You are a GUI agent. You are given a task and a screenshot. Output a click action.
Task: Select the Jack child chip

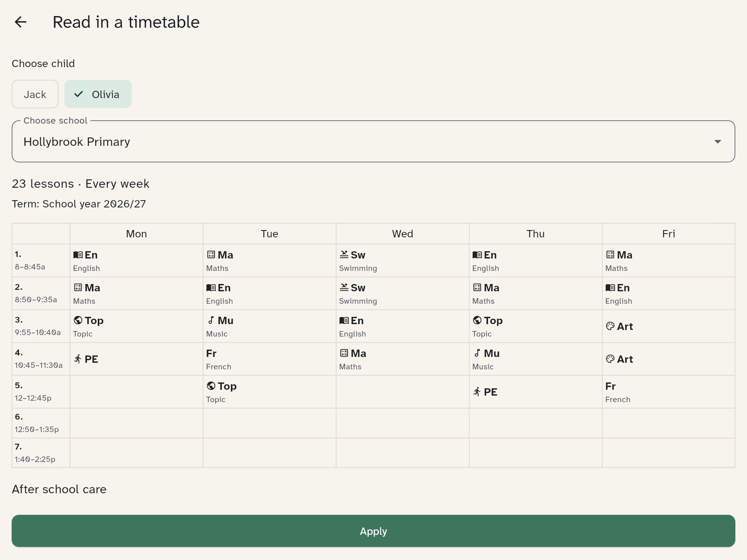35,94
